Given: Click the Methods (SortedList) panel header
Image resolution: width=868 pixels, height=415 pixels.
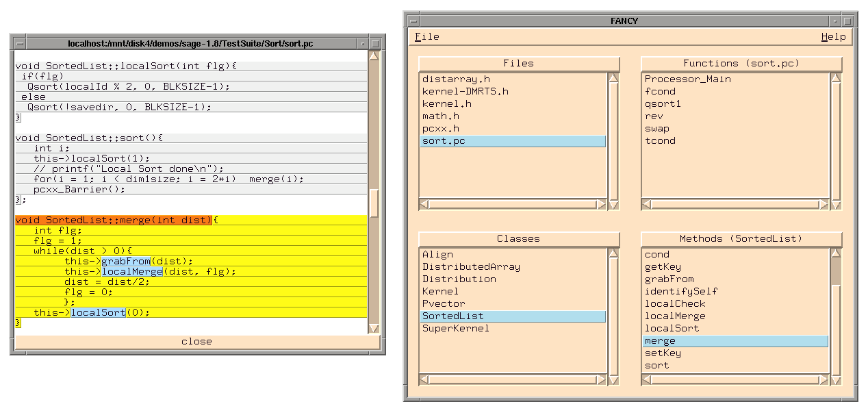Looking at the screenshot, I should (741, 239).
